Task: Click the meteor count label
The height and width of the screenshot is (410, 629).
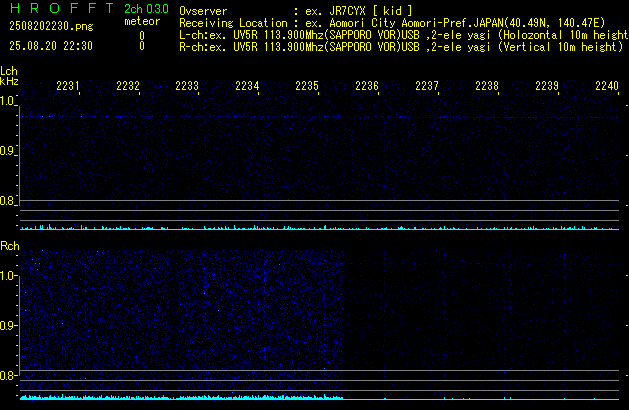Action: point(142,21)
